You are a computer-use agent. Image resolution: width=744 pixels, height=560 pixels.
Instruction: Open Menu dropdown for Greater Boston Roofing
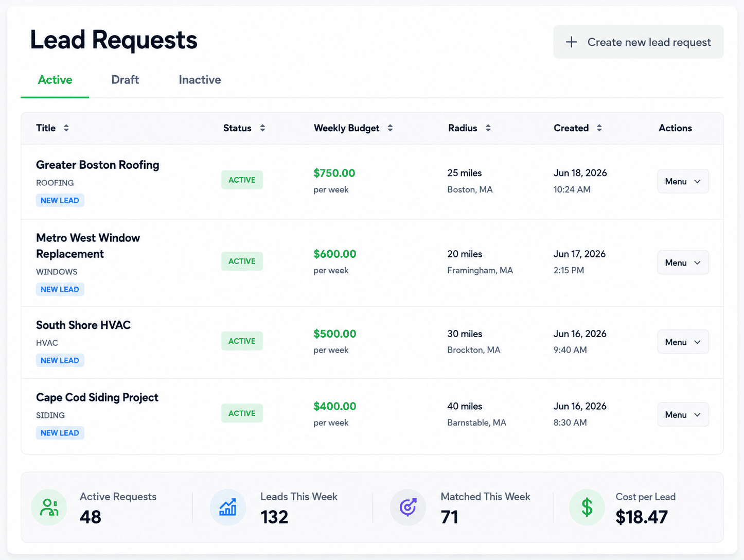(x=683, y=181)
